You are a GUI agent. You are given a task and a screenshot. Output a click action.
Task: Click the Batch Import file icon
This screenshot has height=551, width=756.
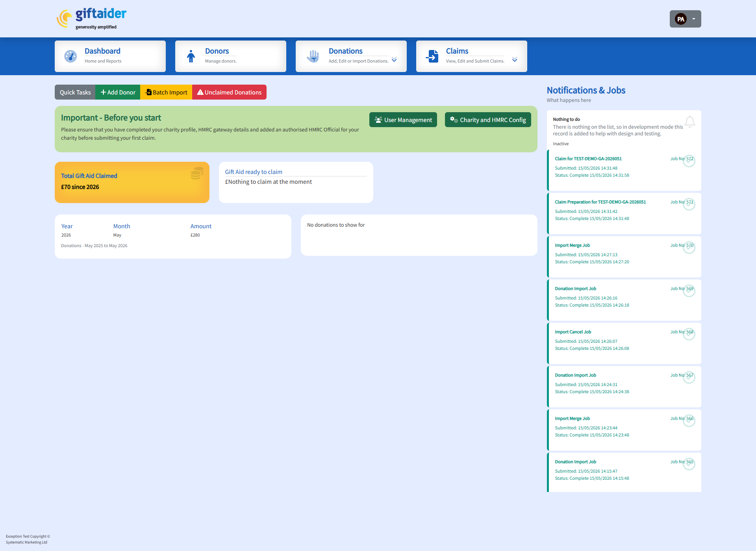[148, 92]
